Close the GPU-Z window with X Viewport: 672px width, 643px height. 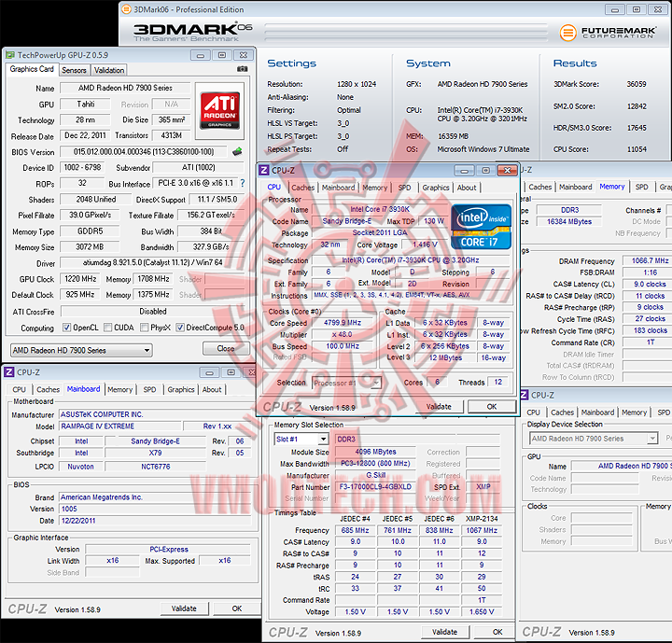(x=244, y=55)
